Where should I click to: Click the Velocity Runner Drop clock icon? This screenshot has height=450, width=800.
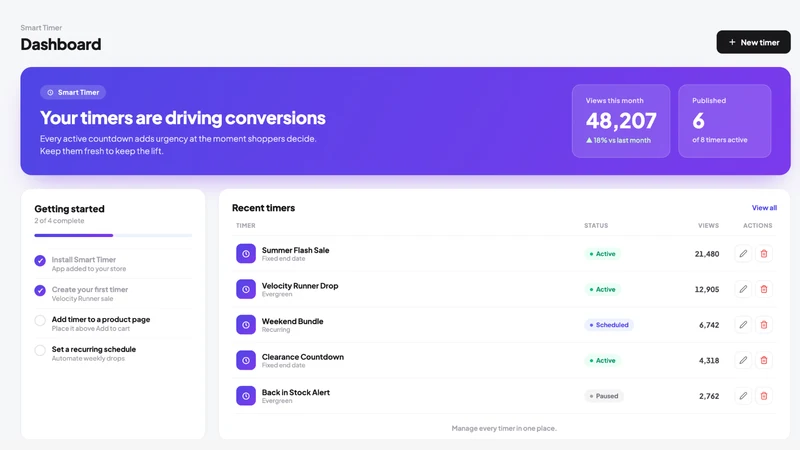click(246, 289)
